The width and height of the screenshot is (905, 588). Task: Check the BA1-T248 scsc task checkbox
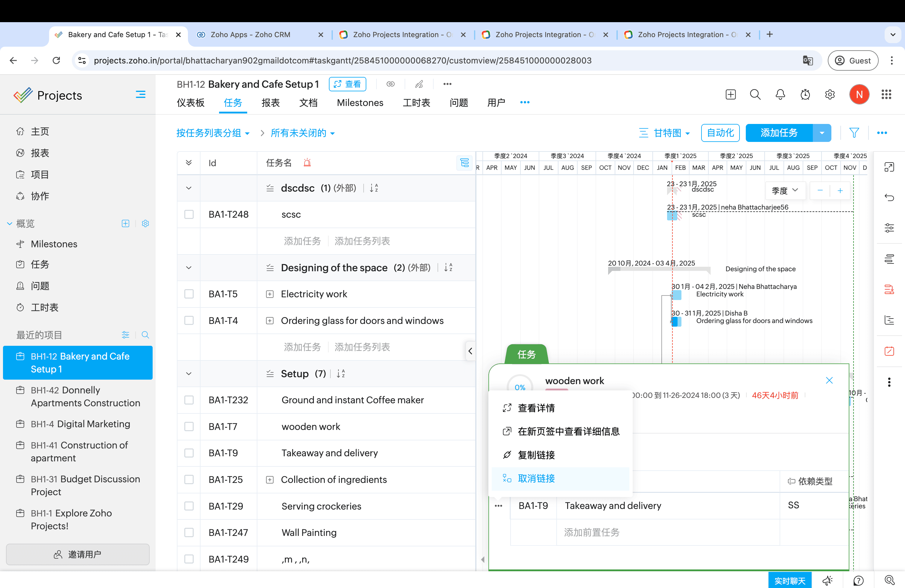click(x=189, y=214)
